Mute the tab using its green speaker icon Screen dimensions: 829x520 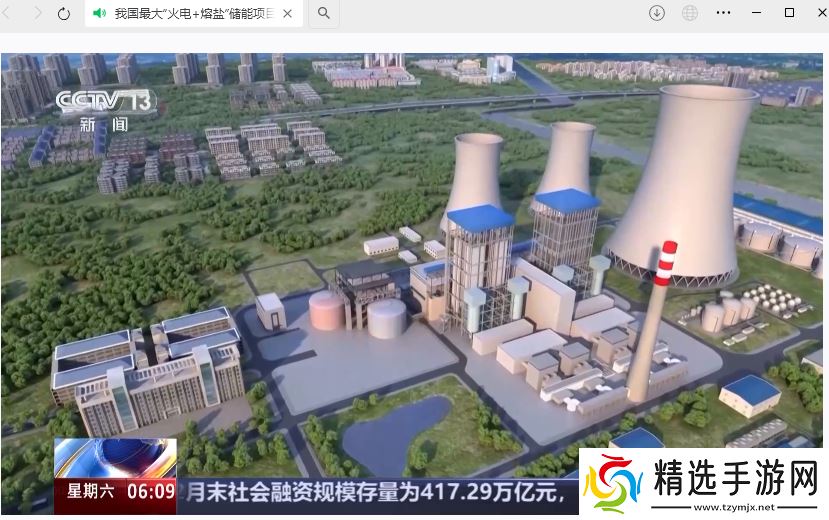[99, 13]
